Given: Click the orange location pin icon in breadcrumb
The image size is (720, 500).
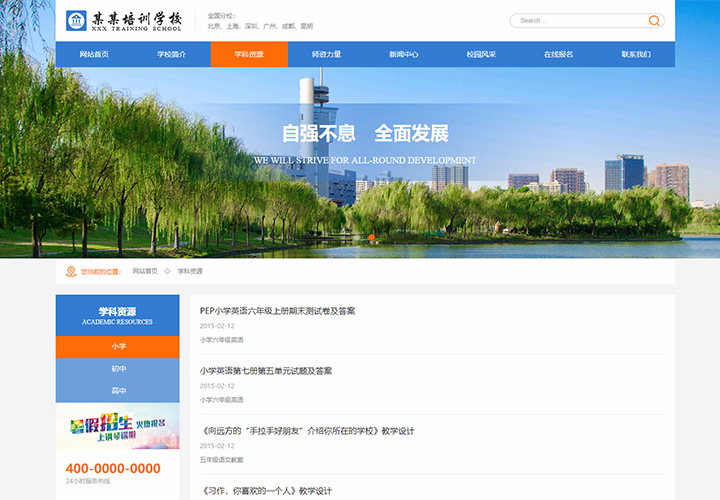Looking at the screenshot, I should coord(71,271).
